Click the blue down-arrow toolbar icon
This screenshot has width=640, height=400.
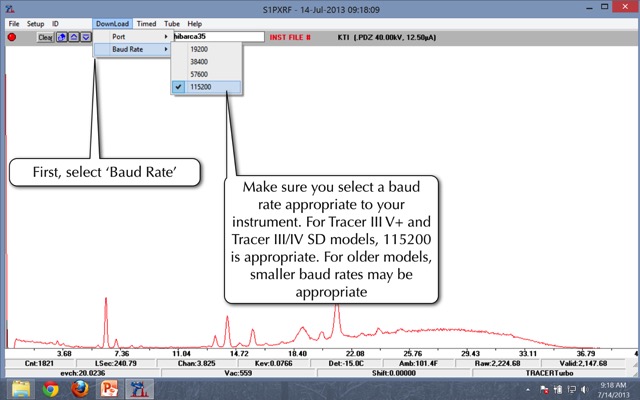coord(86,37)
